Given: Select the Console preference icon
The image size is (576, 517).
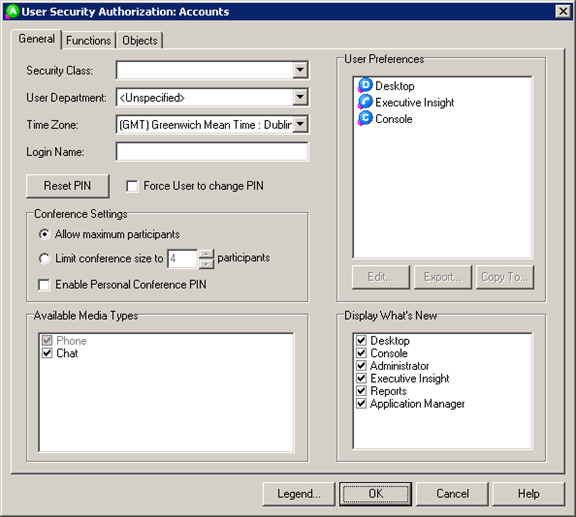Looking at the screenshot, I should 365,118.
